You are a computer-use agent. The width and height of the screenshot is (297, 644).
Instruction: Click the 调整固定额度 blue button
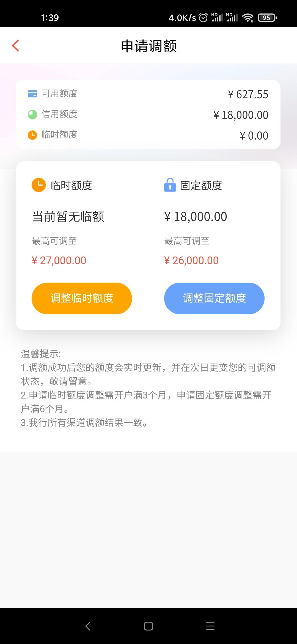214,298
